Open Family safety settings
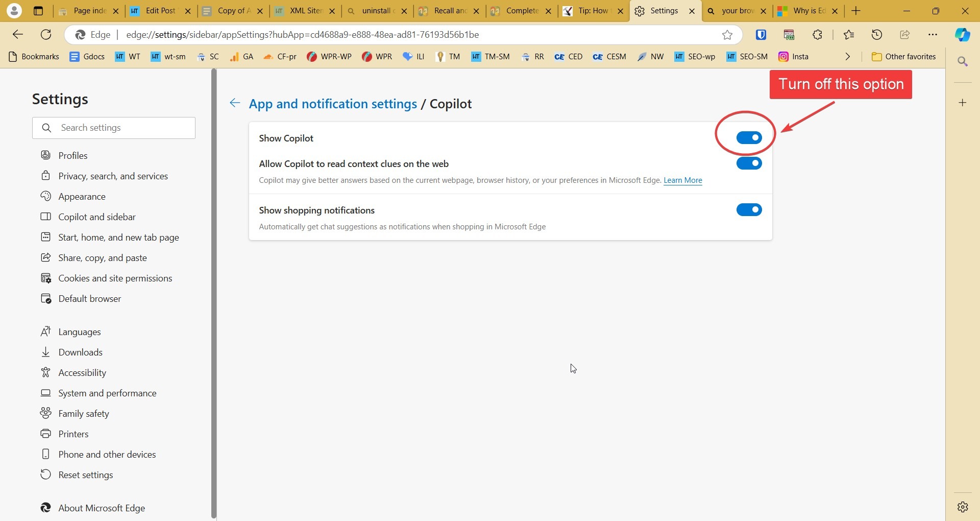Screen dimensions: 980x521 click(x=84, y=413)
